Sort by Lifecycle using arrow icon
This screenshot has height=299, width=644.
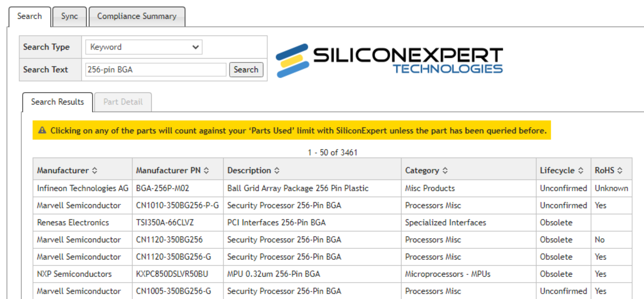pos(580,170)
